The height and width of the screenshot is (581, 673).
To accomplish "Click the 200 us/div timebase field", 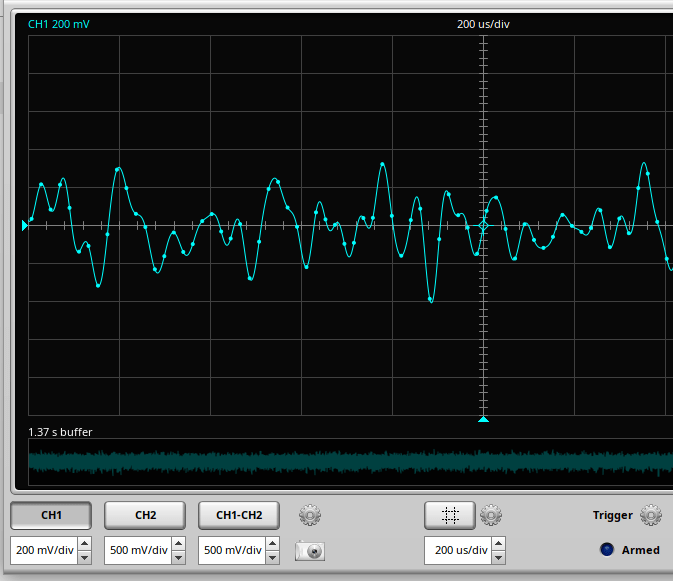I will coord(458,550).
